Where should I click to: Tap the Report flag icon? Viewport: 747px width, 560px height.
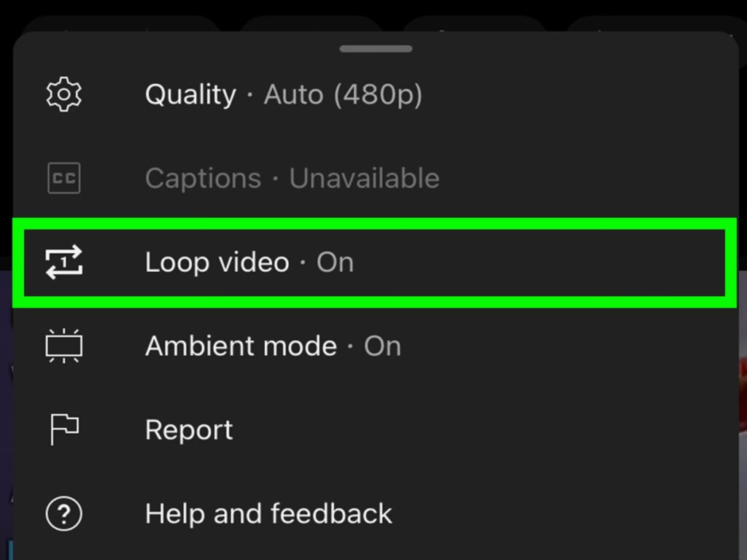click(x=64, y=429)
